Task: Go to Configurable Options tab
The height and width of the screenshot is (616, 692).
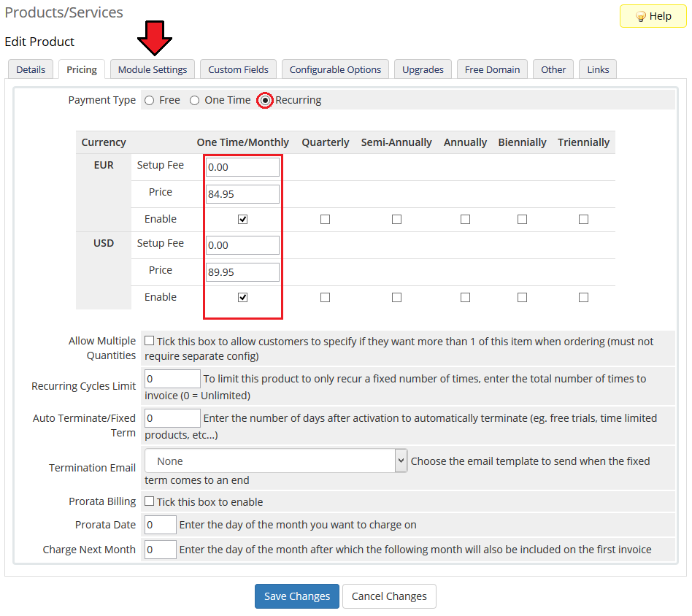Action: click(x=335, y=70)
